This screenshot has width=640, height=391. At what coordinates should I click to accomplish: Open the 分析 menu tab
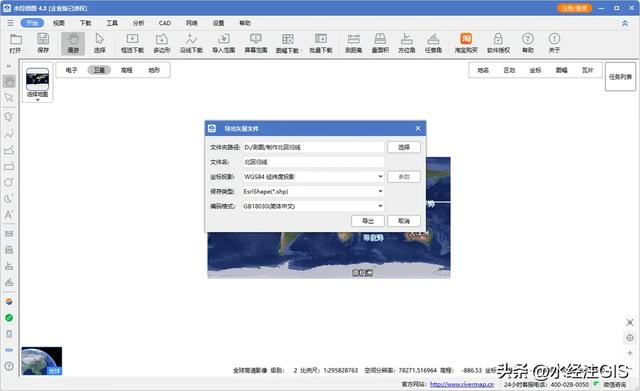tap(138, 23)
